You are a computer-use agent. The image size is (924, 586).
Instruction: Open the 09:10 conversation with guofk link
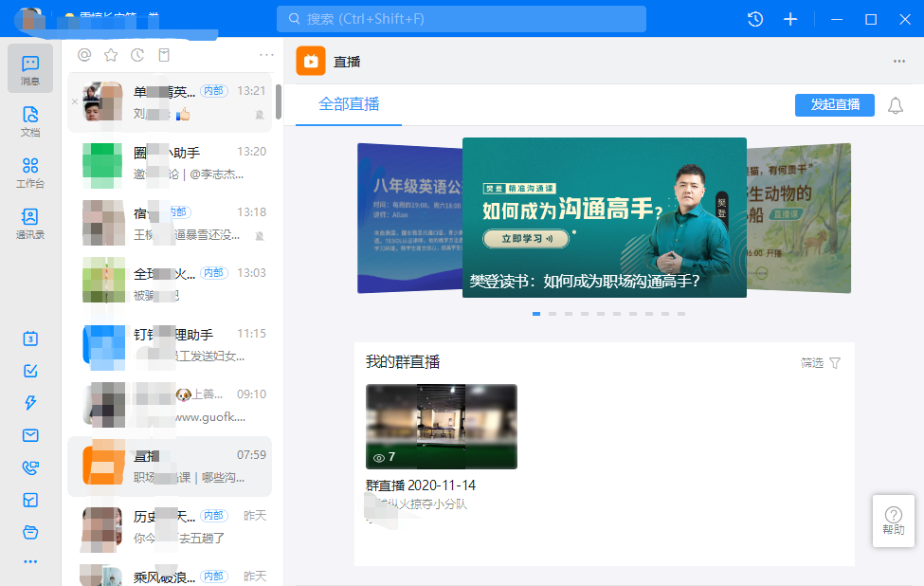(x=170, y=406)
